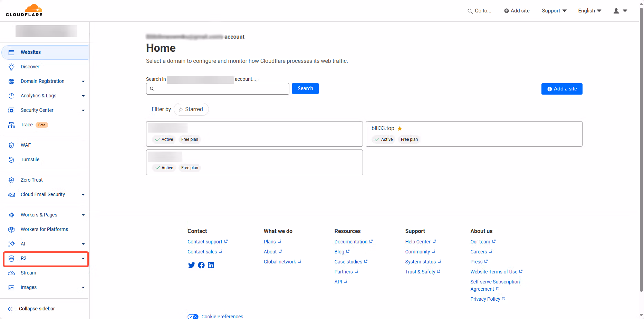This screenshot has width=644, height=319.
Task: Click Add site in the top bar
Action: 517,11
